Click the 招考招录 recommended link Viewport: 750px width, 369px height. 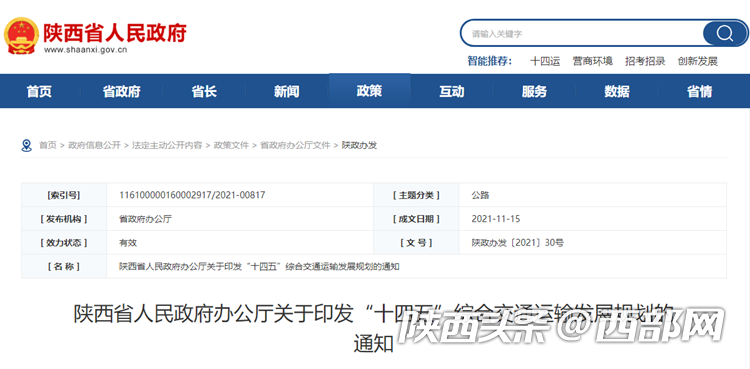645,61
